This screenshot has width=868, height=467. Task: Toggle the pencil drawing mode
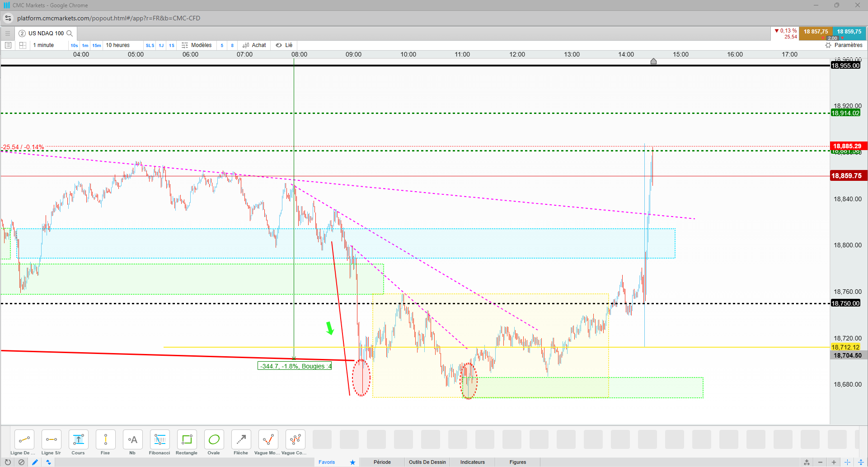pos(35,462)
